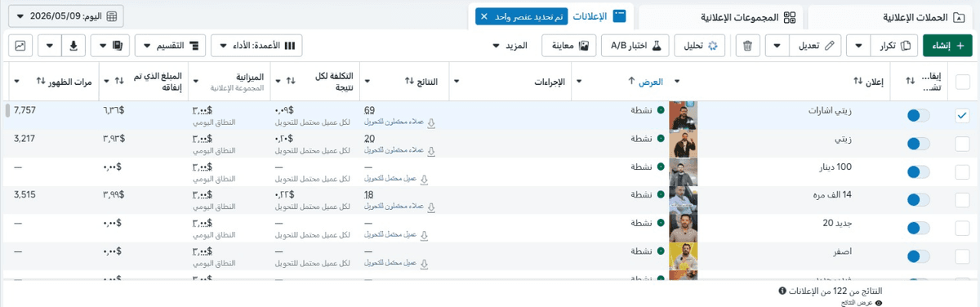This screenshot has width=980, height=307.
Task: Open thumbnail of جديد 20 ad
Action: 684,227
